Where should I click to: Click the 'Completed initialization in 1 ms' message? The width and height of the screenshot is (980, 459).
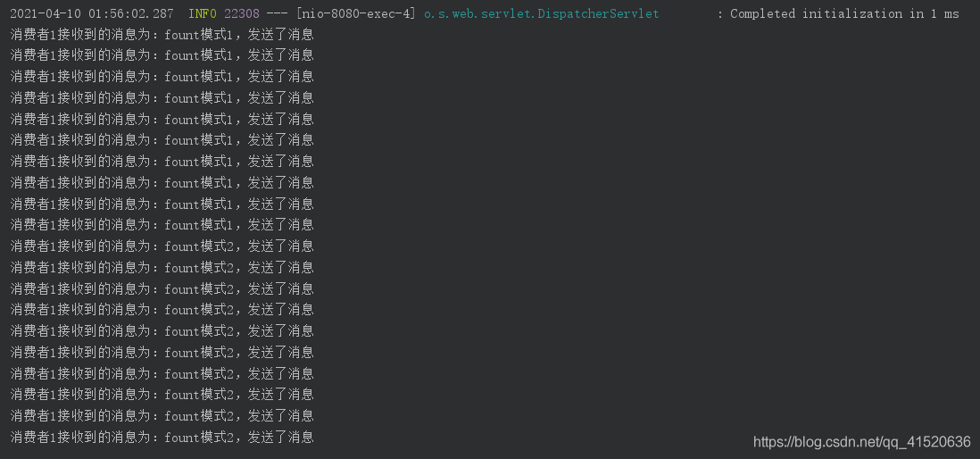pos(844,13)
